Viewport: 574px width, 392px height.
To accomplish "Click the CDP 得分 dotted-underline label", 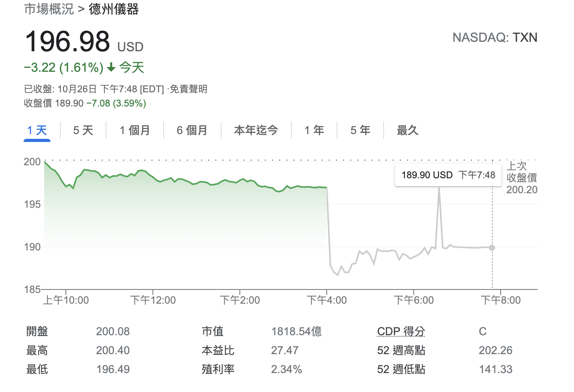I will 401,331.
